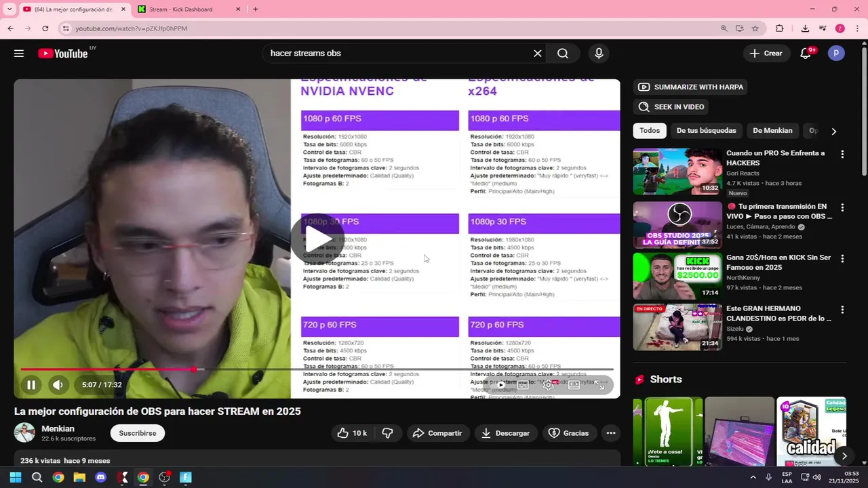
Task: Pause the video with the pause button
Action: point(31,385)
